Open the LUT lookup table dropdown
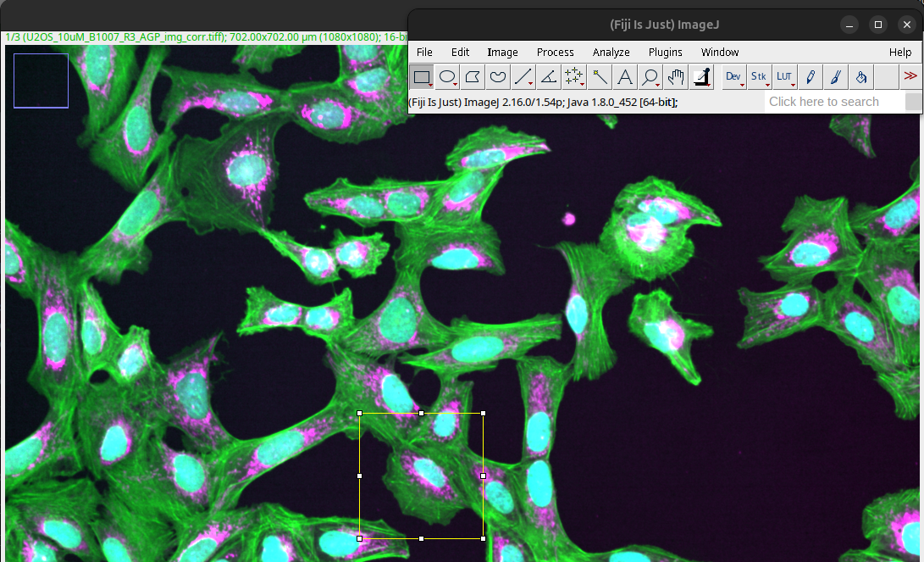 pos(784,77)
